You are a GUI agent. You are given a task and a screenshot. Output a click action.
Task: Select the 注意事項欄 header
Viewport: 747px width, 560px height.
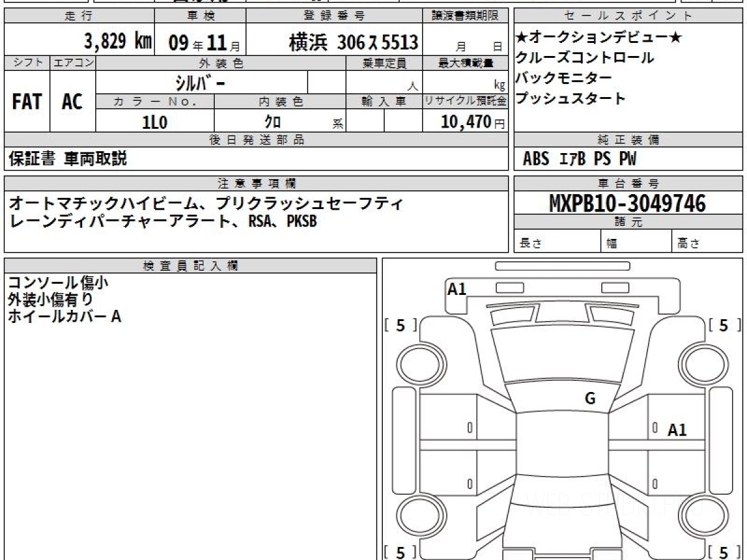(256, 184)
